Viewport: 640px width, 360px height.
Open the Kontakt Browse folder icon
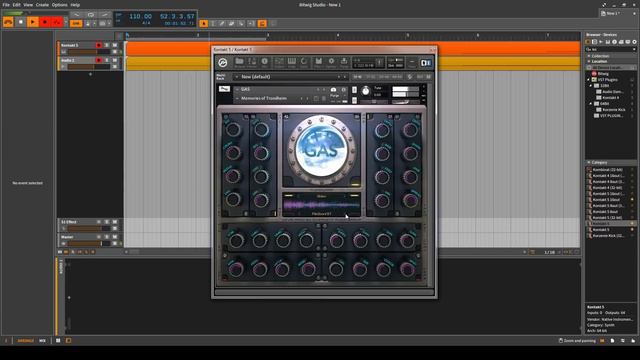[x=239, y=62]
